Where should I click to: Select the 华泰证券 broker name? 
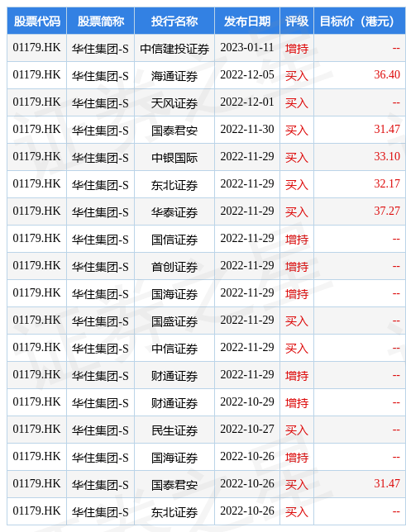(x=174, y=212)
